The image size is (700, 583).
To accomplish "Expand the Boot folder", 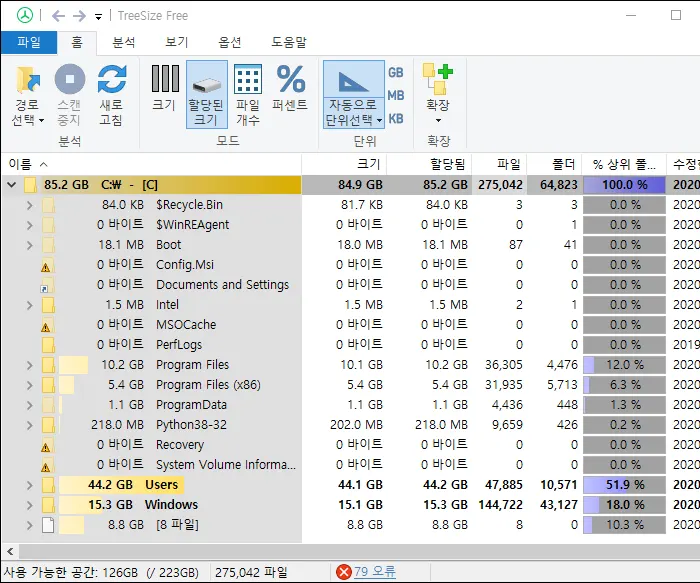I will (x=29, y=245).
